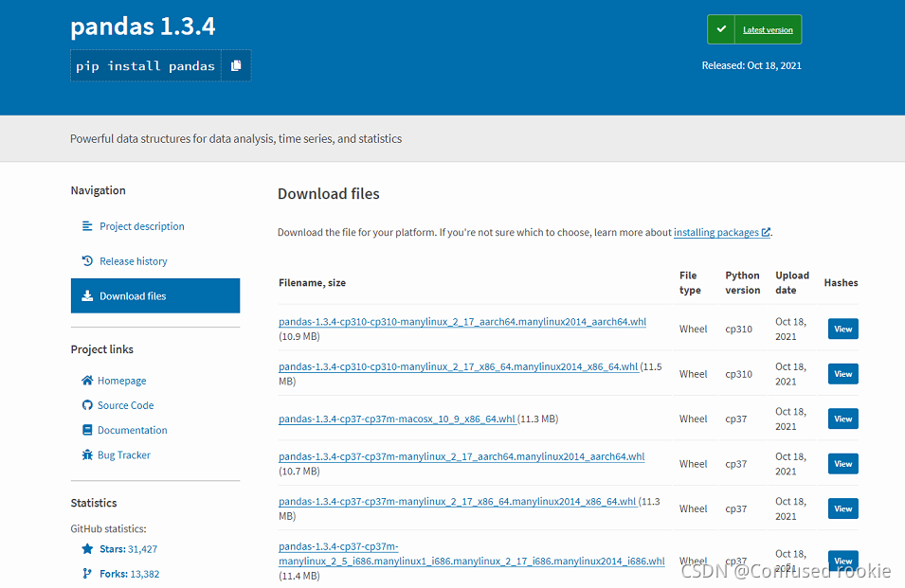
Task: Click the green checkmark latest version icon
Action: pos(721,29)
